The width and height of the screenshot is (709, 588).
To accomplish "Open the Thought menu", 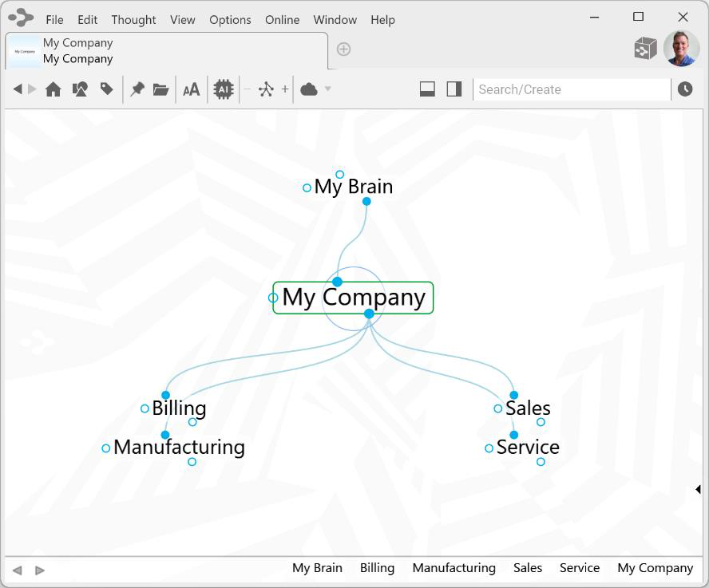I will pyautogui.click(x=133, y=19).
